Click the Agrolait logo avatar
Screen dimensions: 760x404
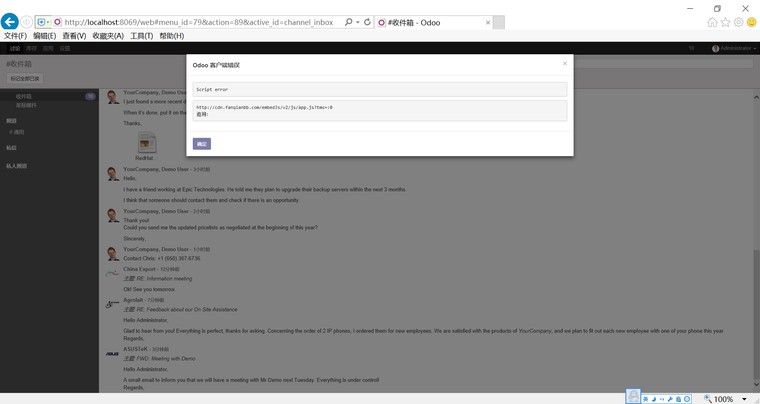click(112, 304)
